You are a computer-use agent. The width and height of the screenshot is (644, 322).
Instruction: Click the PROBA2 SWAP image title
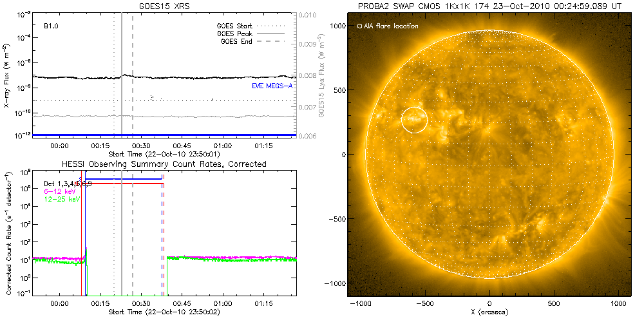[489, 6]
